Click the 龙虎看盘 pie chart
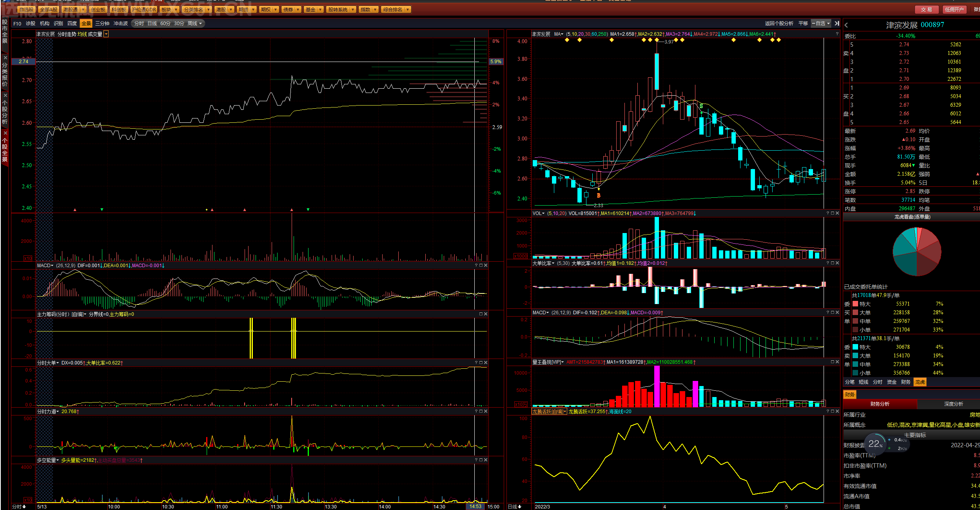Viewport: 980px width, 510px height. (x=917, y=251)
